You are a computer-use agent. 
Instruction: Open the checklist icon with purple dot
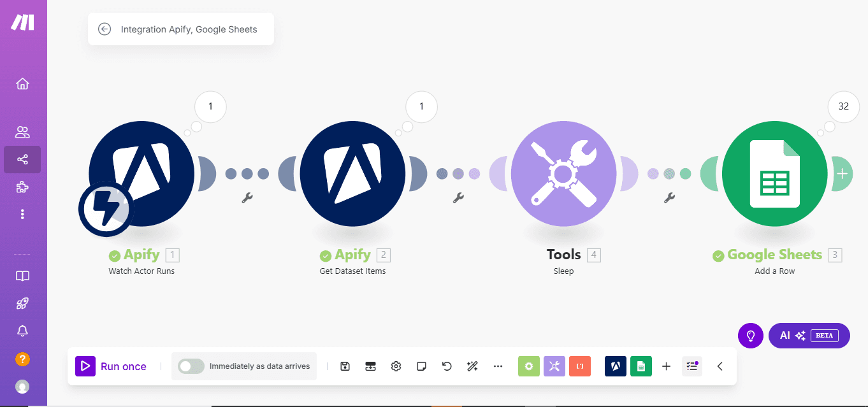(692, 366)
